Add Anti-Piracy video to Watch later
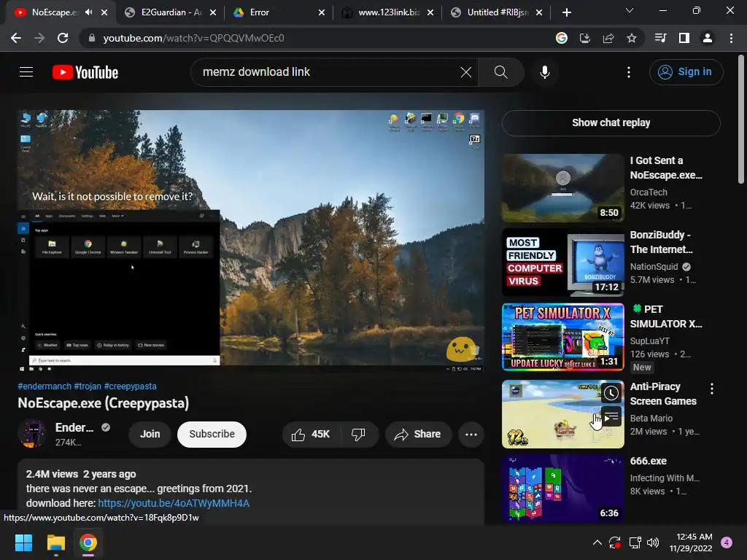 point(611,393)
